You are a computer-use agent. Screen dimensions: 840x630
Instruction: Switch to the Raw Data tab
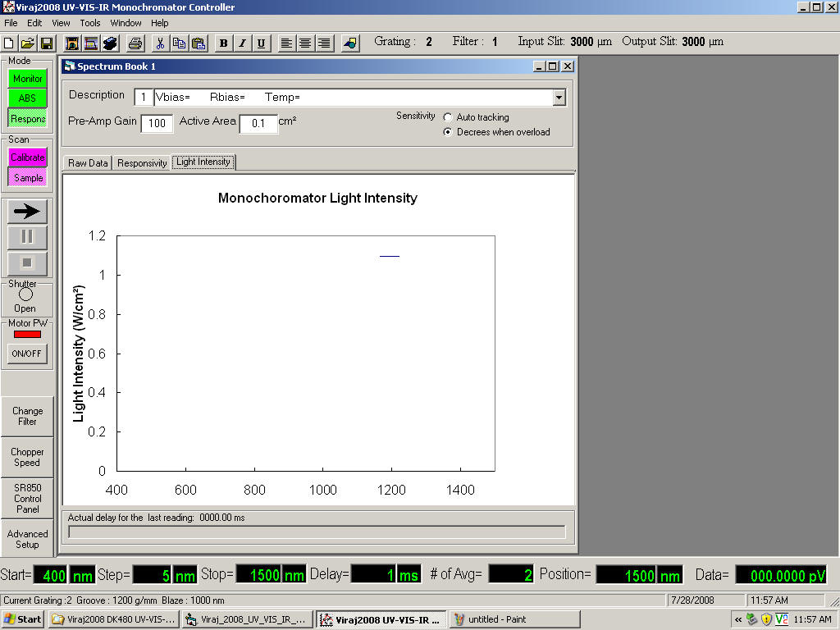[x=88, y=163]
